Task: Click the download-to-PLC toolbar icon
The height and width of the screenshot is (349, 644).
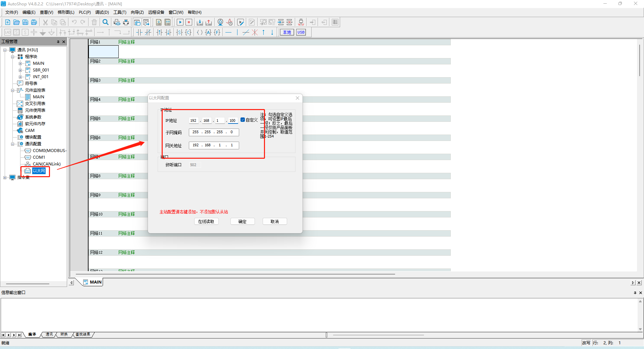Action: (x=200, y=22)
